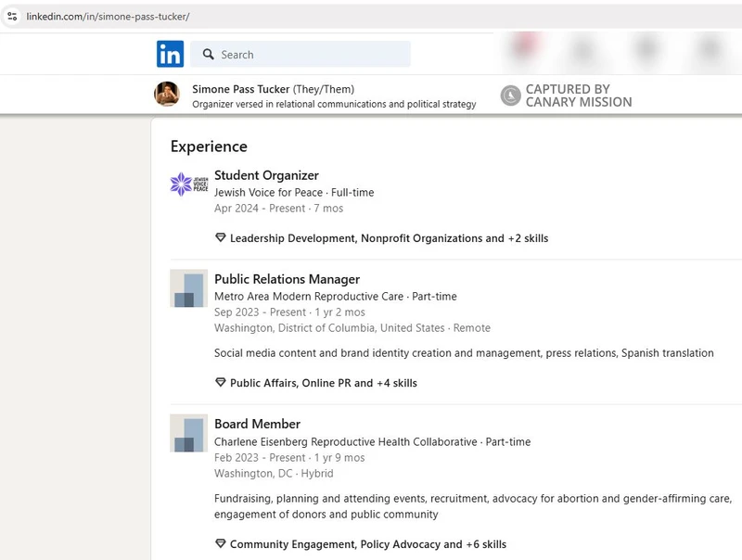
Task: Click the Simone Pass Tucker name
Action: pyautogui.click(x=241, y=89)
